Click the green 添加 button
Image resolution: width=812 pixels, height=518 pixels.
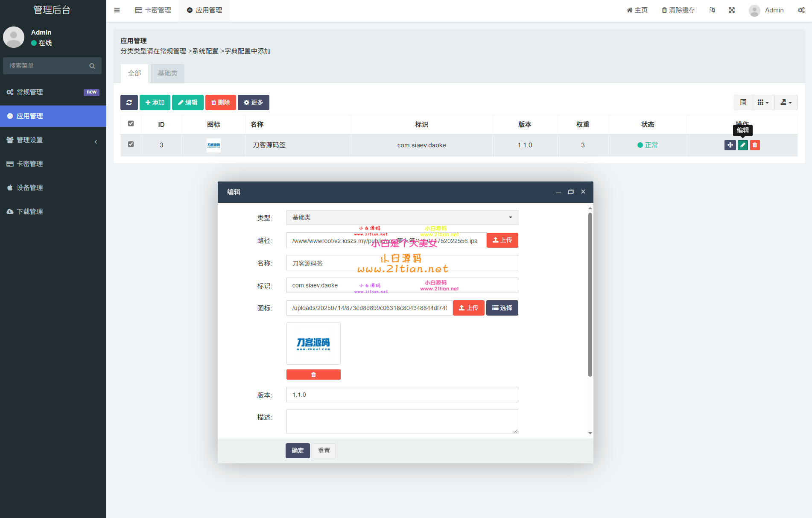155,102
